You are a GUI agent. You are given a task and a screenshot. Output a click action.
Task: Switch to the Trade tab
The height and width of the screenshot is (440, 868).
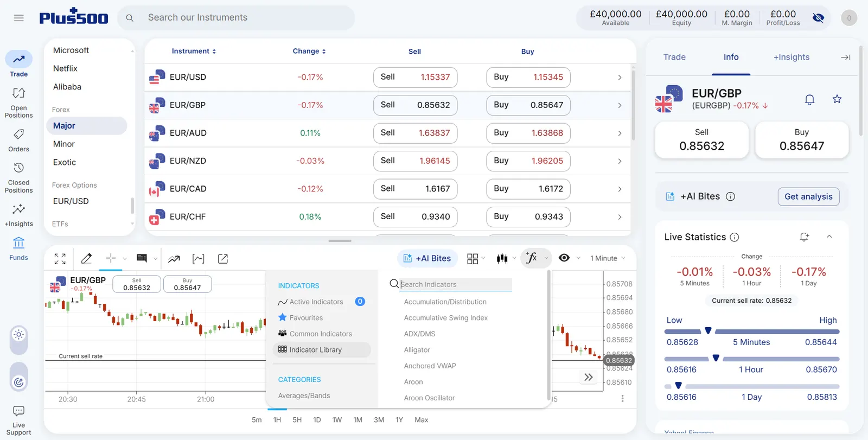click(674, 57)
